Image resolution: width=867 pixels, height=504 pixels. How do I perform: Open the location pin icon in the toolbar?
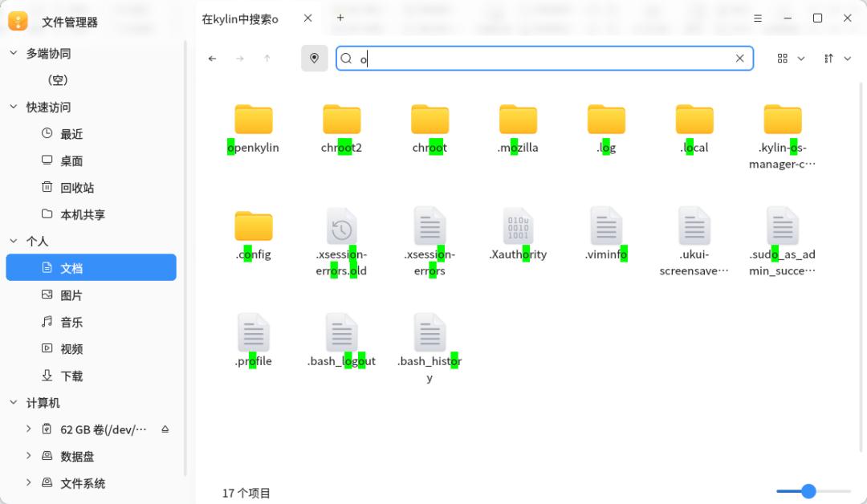point(314,58)
